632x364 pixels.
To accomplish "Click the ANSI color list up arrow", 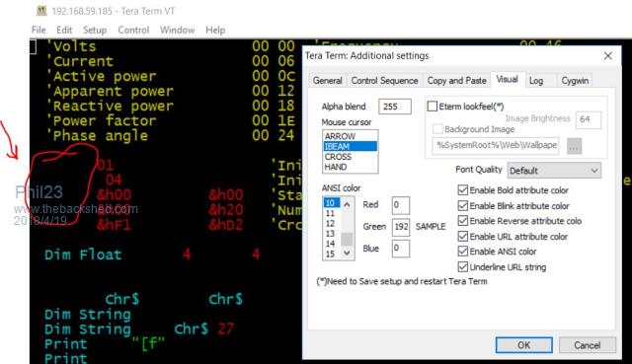I will tap(347, 204).
